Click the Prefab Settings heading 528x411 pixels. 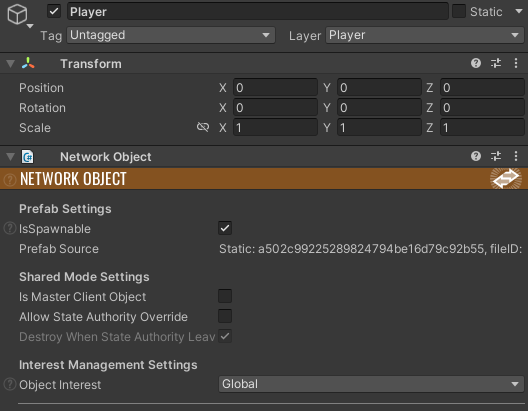(65, 209)
